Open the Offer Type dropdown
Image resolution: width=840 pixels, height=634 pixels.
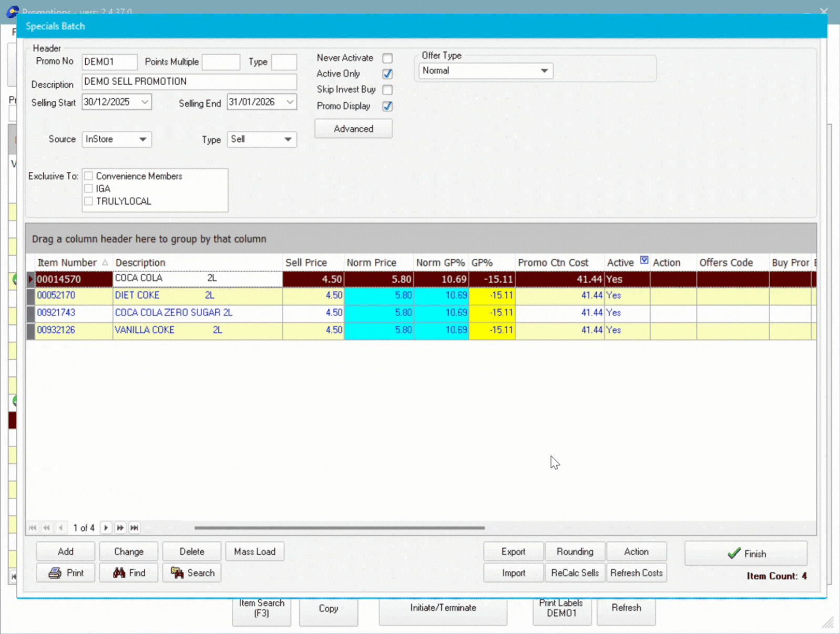tap(544, 71)
